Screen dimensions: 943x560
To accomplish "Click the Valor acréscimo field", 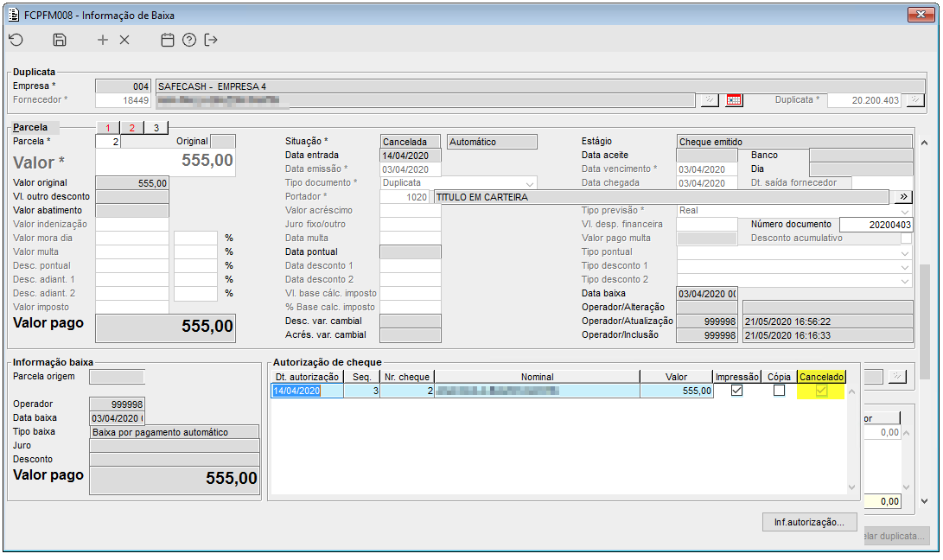I will point(411,211).
